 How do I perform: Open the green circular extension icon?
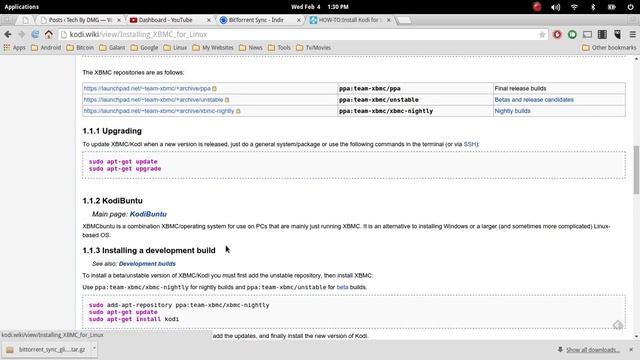572,35
